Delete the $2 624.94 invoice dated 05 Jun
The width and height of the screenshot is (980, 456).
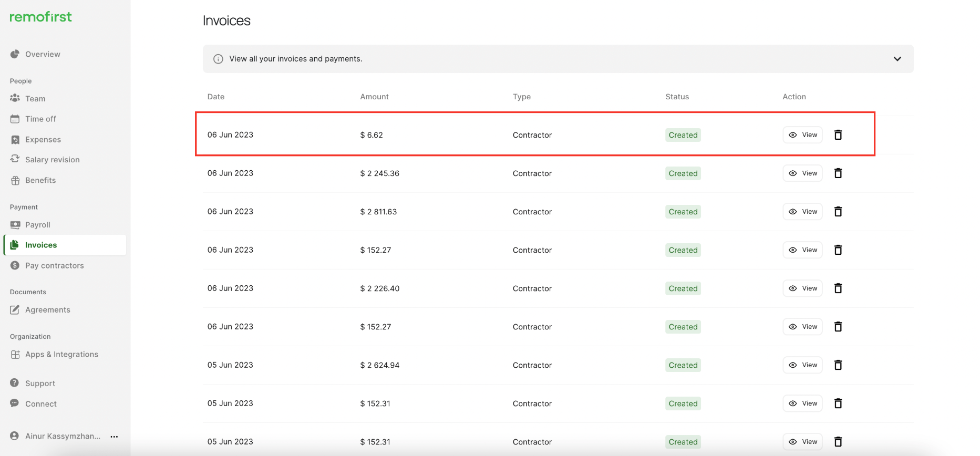point(838,365)
